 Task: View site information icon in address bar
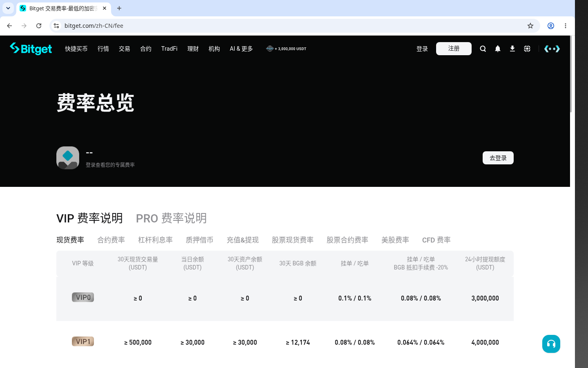pos(56,26)
